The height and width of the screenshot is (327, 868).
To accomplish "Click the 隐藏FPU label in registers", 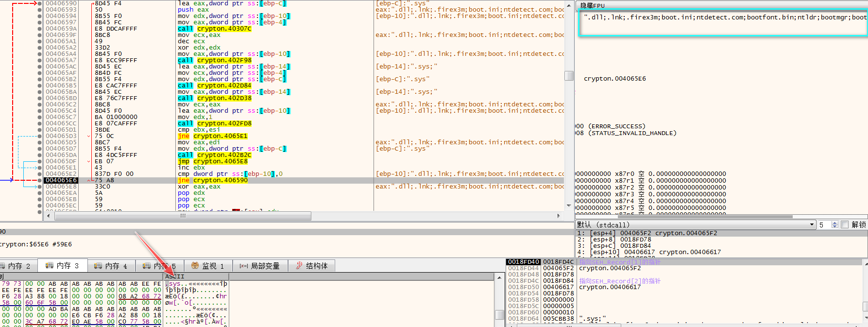I will 593,6.
